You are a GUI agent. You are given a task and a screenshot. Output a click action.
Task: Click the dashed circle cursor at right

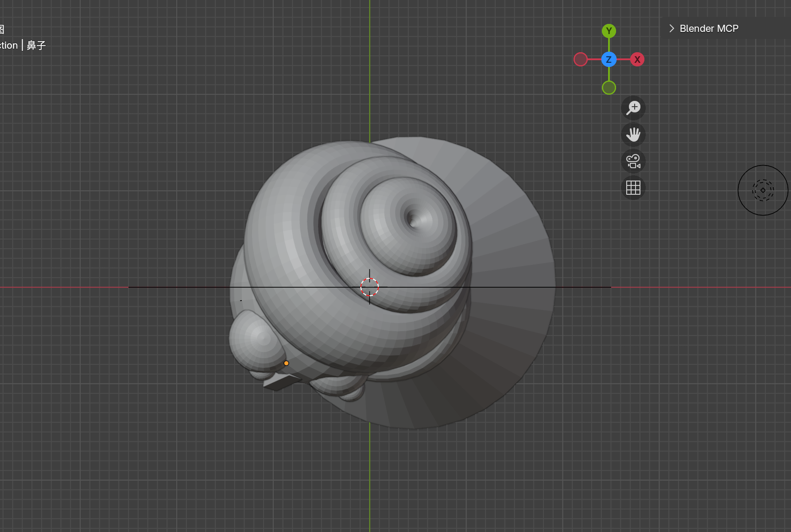point(763,190)
